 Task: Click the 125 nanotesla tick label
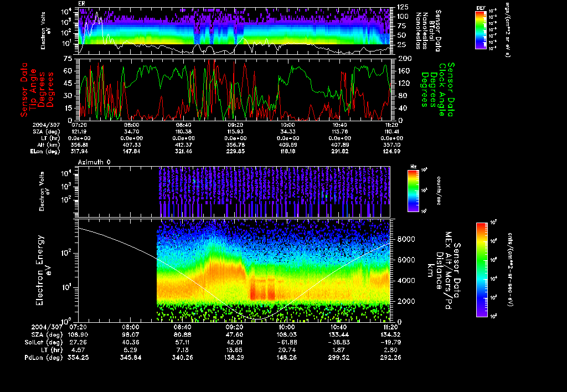(403, 7)
